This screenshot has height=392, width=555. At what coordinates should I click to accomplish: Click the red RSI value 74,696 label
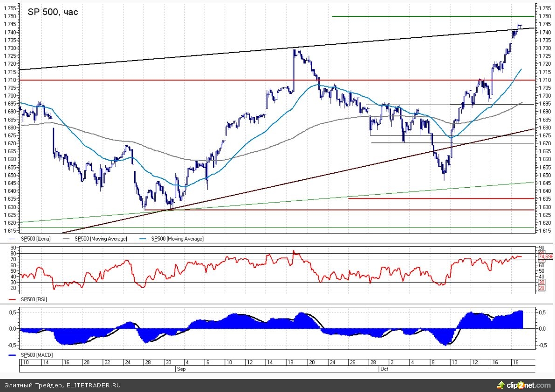point(545,257)
